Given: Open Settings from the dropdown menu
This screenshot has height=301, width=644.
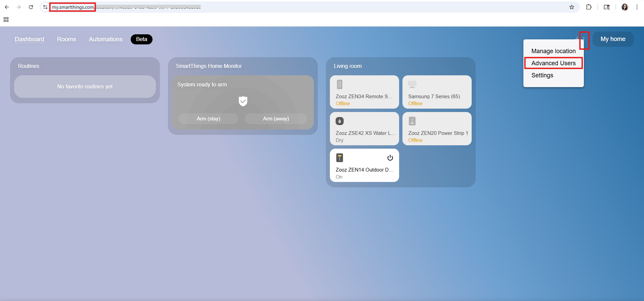Looking at the screenshot, I should click(554, 75).
